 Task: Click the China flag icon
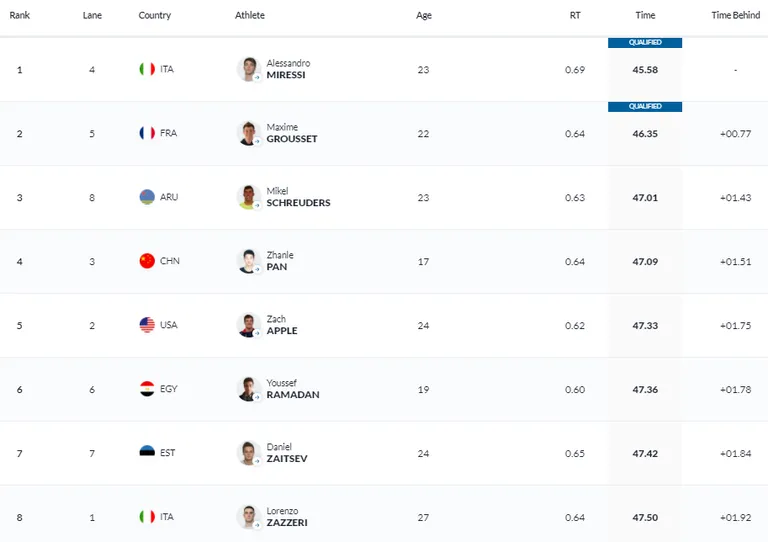(x=147, y=261)
